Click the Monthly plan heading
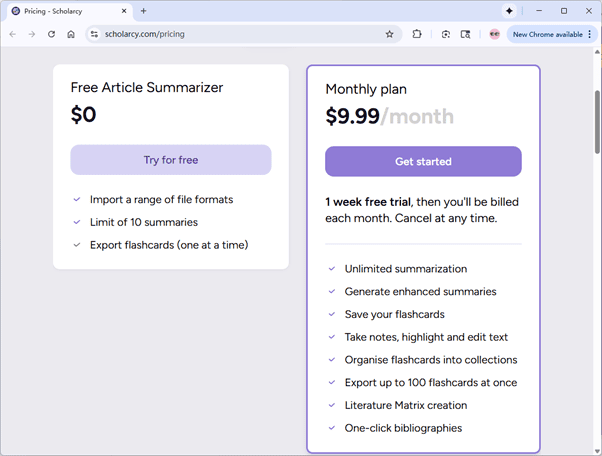Image resolution: width=602 pixels, height=456 pixels. coord(366,89)
